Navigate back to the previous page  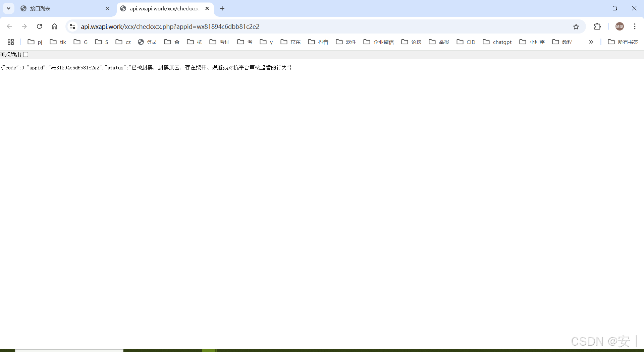click(9, 26)
